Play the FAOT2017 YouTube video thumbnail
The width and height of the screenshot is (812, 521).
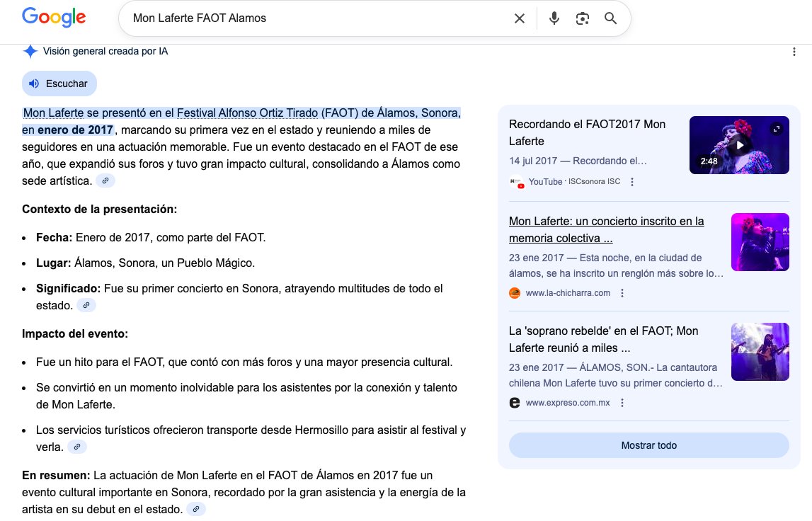(x=739, y=145)
